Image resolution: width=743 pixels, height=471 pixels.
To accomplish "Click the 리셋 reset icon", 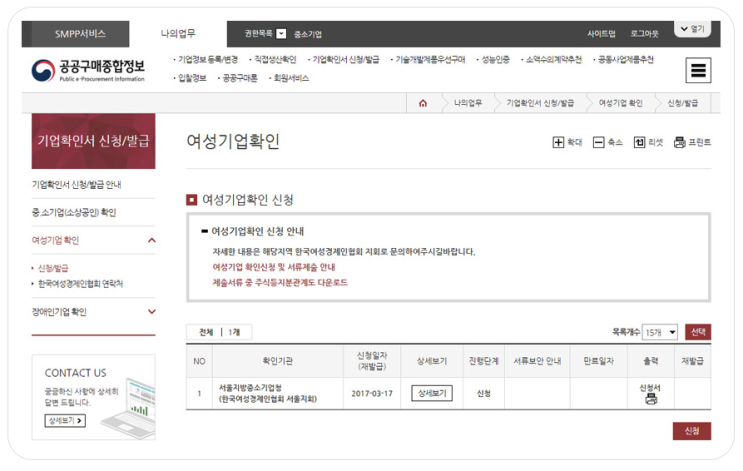I will [x=639, y=142].
